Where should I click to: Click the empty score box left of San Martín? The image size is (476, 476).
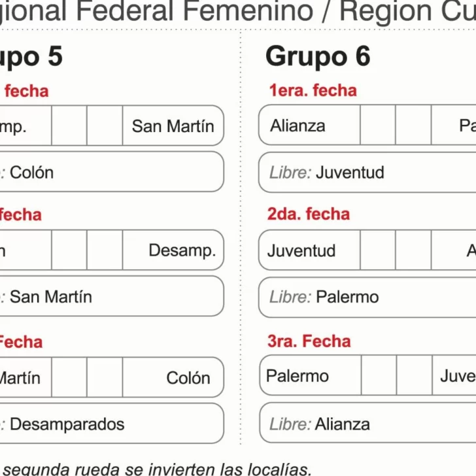click(x=105, y=126)
